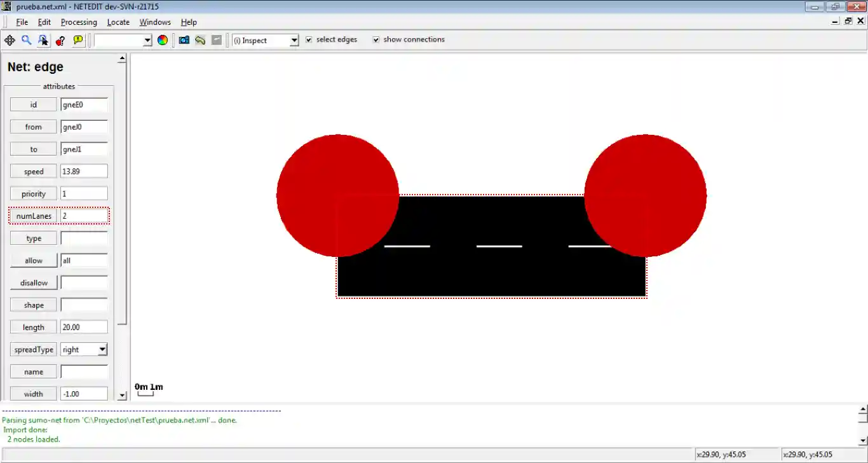Click the numLanes attribute button
Image resolution: width=868 pixels, height=463 pixels.
click(x=34, y=216)
